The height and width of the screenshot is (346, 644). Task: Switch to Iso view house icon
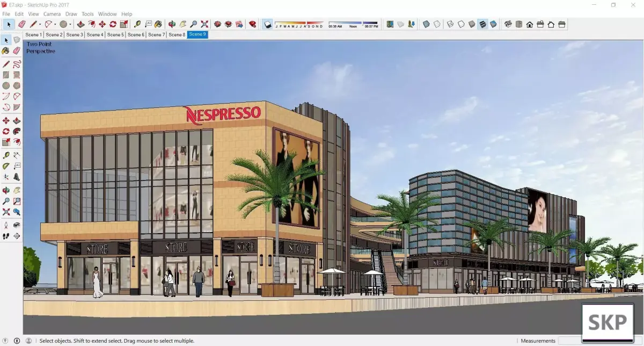[508, 24]
